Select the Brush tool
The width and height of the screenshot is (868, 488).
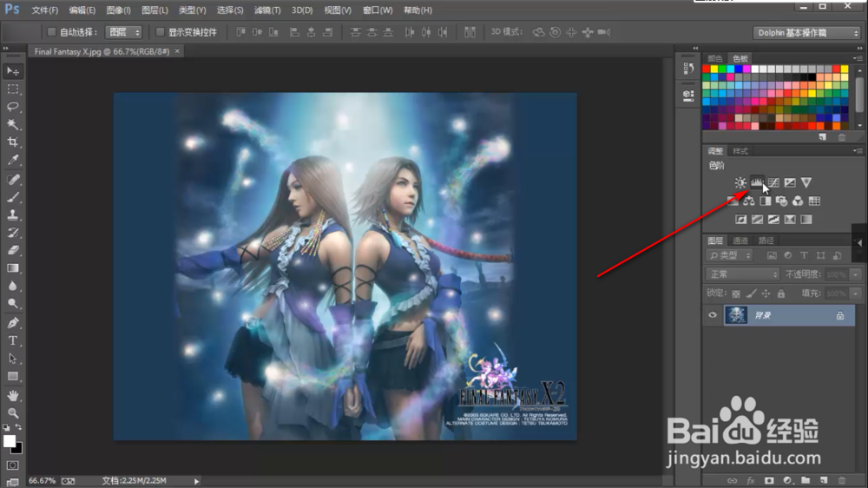(x=13, y=197)
